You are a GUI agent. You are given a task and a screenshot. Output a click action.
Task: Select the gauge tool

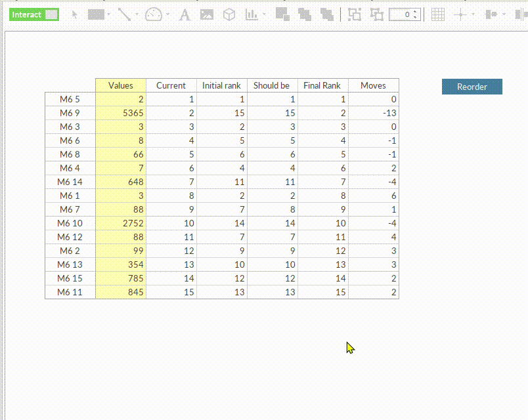[x=154, y=14]
